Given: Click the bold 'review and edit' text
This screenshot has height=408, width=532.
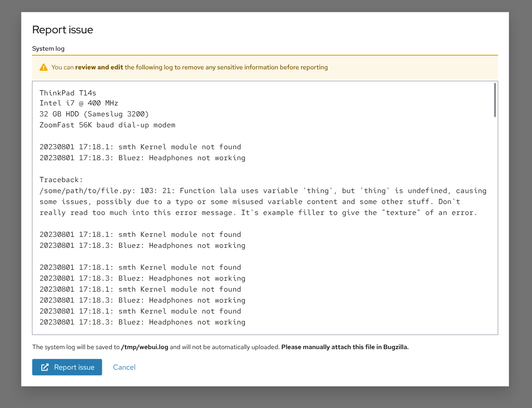Looking at the screenshot, I should (99, 68).
